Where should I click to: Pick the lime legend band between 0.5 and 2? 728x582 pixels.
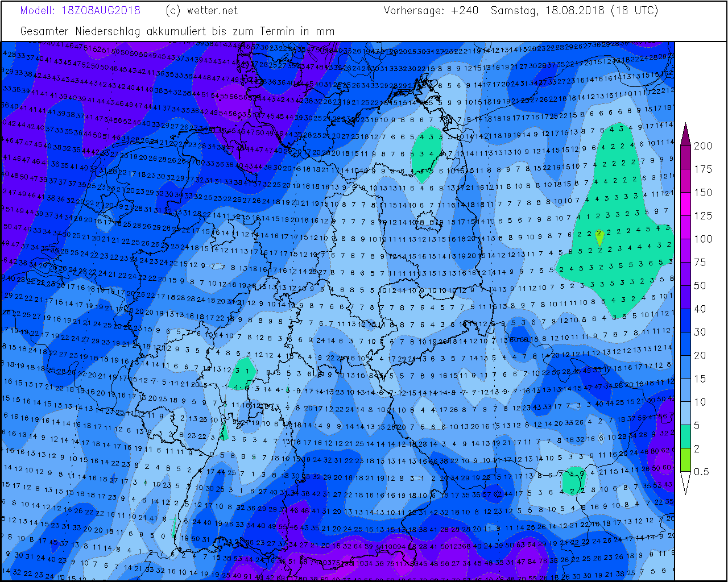686,460
